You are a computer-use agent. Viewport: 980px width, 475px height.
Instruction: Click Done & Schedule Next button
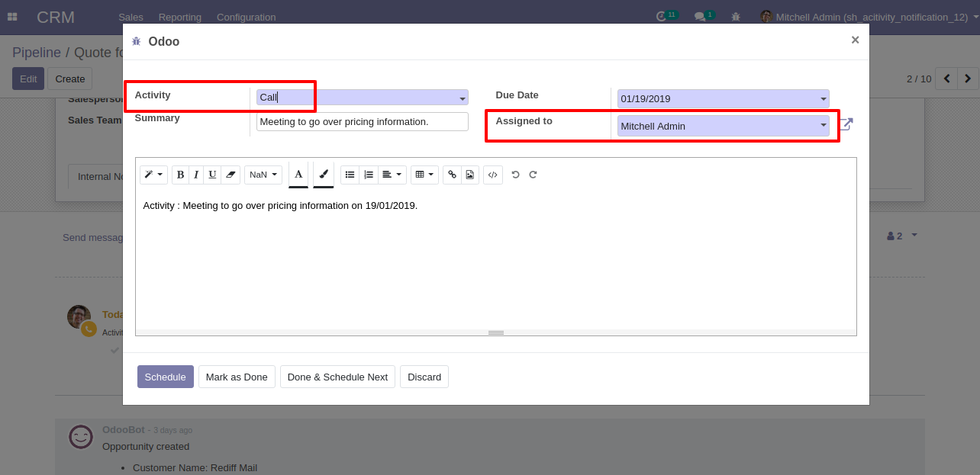(337, 377)
